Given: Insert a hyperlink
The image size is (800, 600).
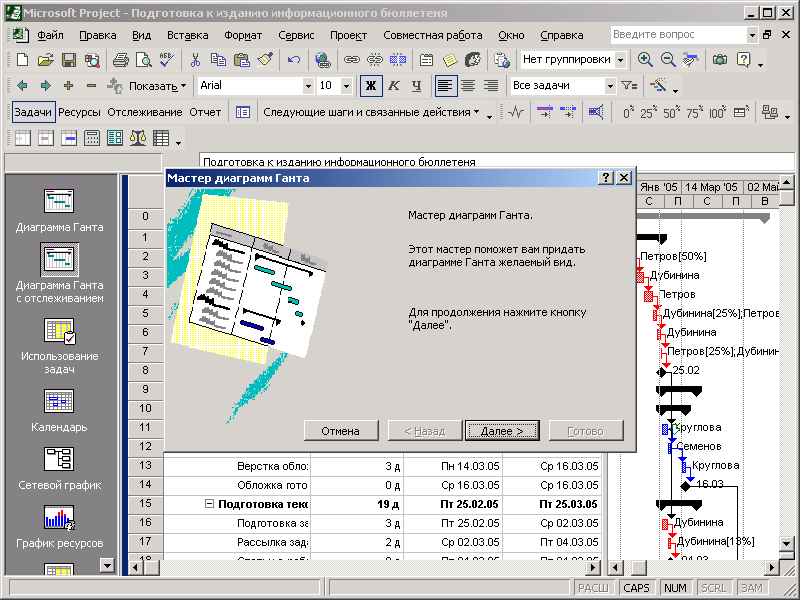Looking at the screenshot, I should click(322, 60).
